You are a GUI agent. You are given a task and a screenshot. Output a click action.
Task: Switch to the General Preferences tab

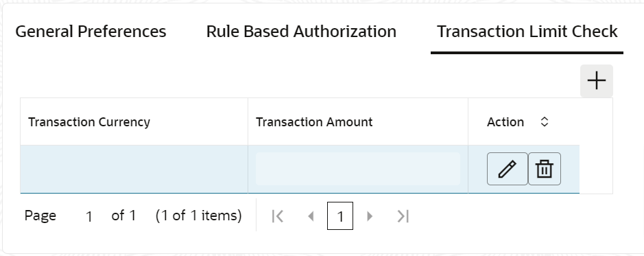[x=91, y=32]
